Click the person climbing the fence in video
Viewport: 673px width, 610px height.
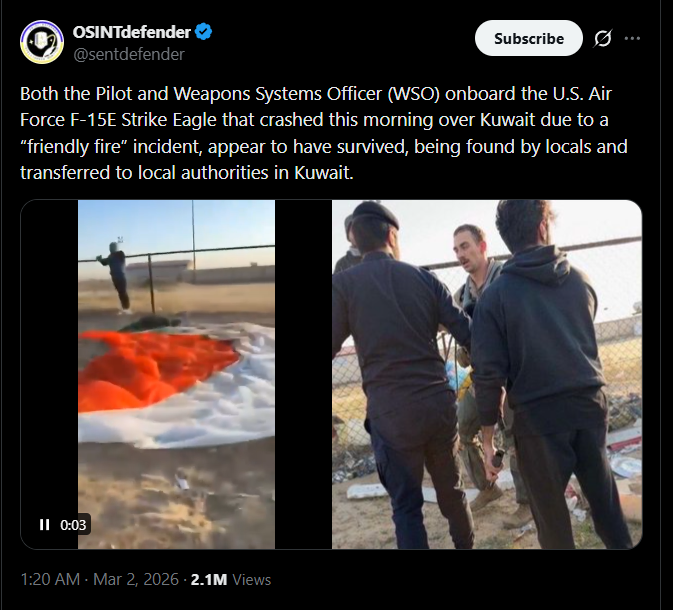tap(115, 276)
